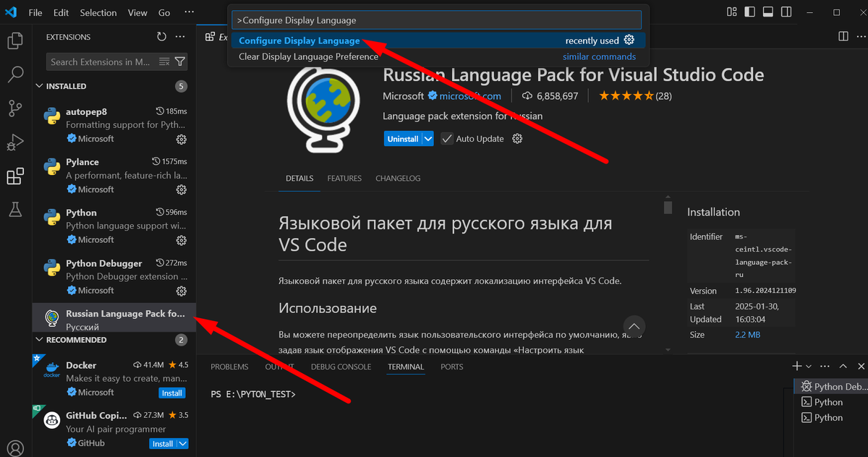Screen dimensions: 868x457
Task: Install the Docker extension
Action: tap(172, 393)
